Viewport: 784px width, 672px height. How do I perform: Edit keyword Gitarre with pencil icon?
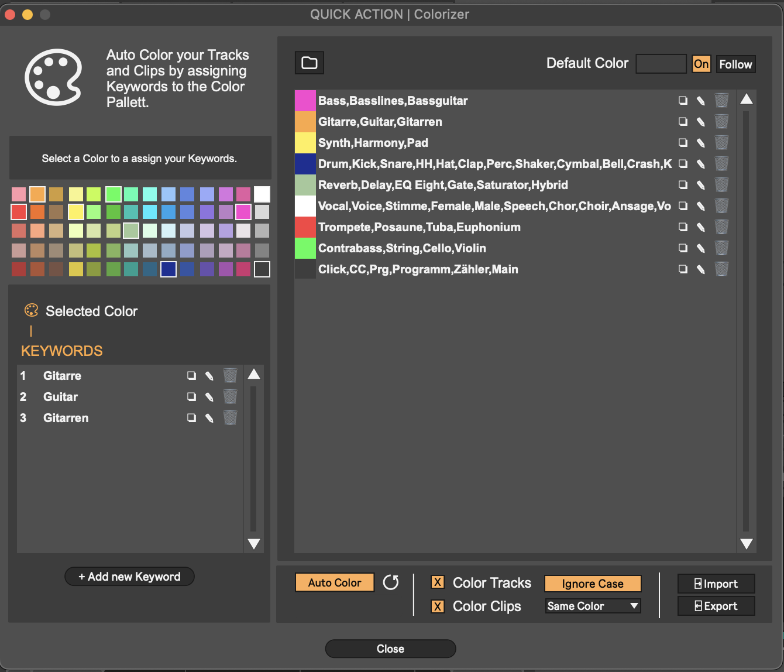coord(209,376)
